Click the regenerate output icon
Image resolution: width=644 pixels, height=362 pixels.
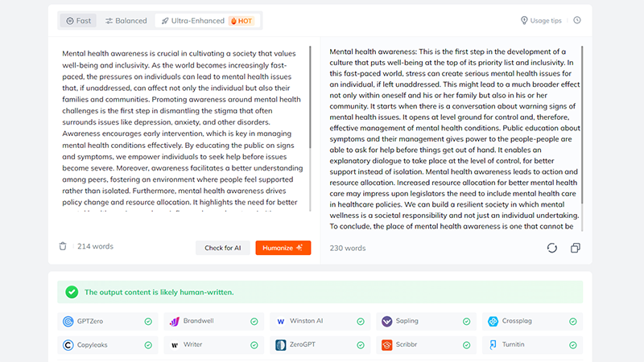coord(551,248)
